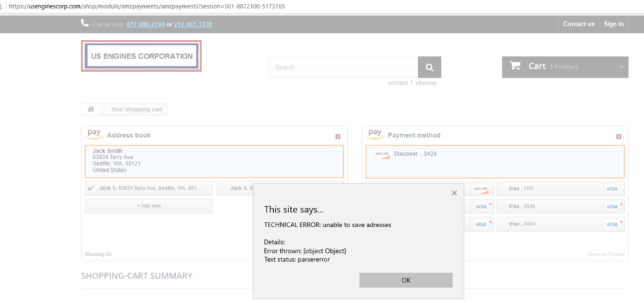Follow the small contact link under search

(397, 83)
